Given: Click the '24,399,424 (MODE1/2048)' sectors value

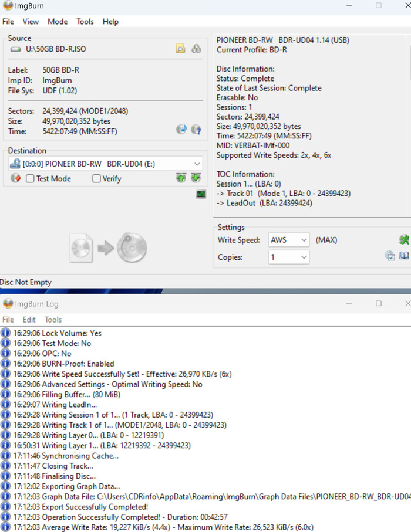Looking at the screenshot, I should (85, 111).
